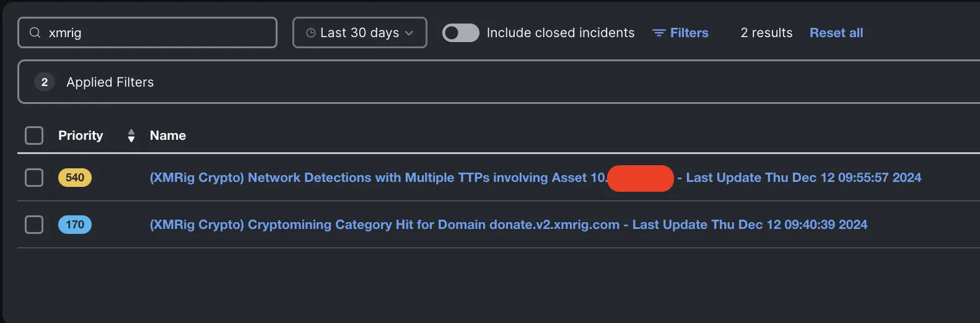
Task: Click the Name column header
Action: [x=168, y=136]
